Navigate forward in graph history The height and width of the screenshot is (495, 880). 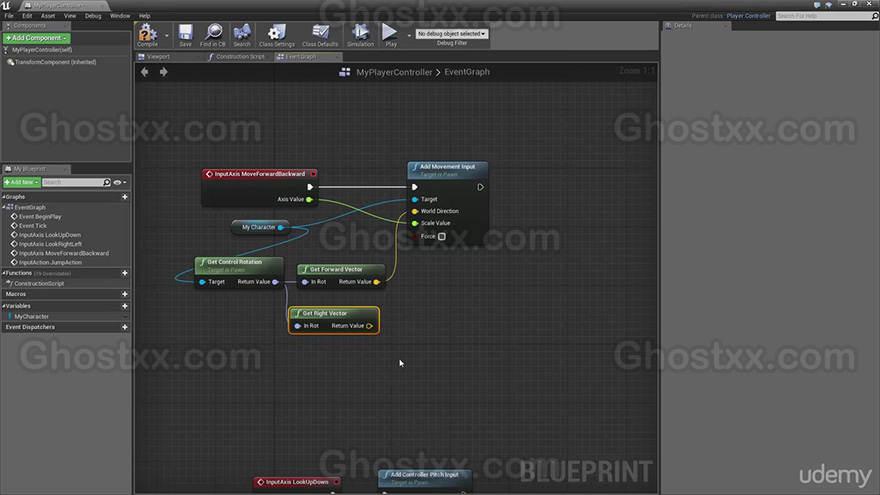coord(163,72)
